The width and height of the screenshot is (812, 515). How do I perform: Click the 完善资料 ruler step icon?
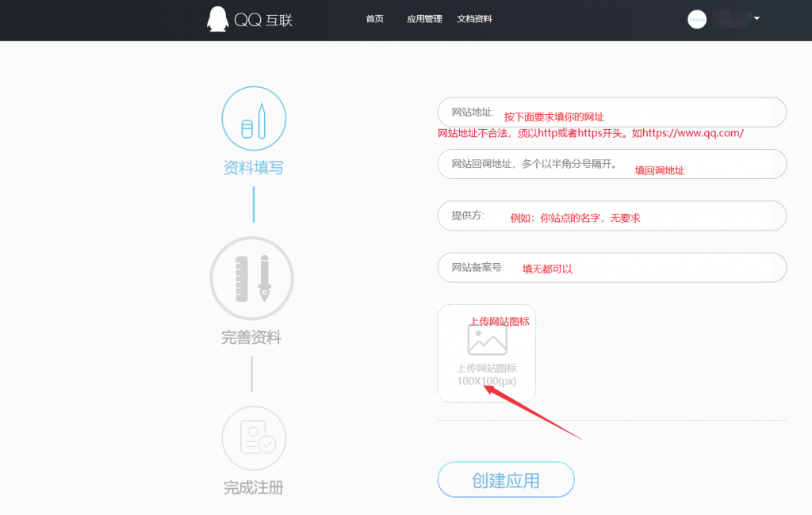tap(252, 278)
